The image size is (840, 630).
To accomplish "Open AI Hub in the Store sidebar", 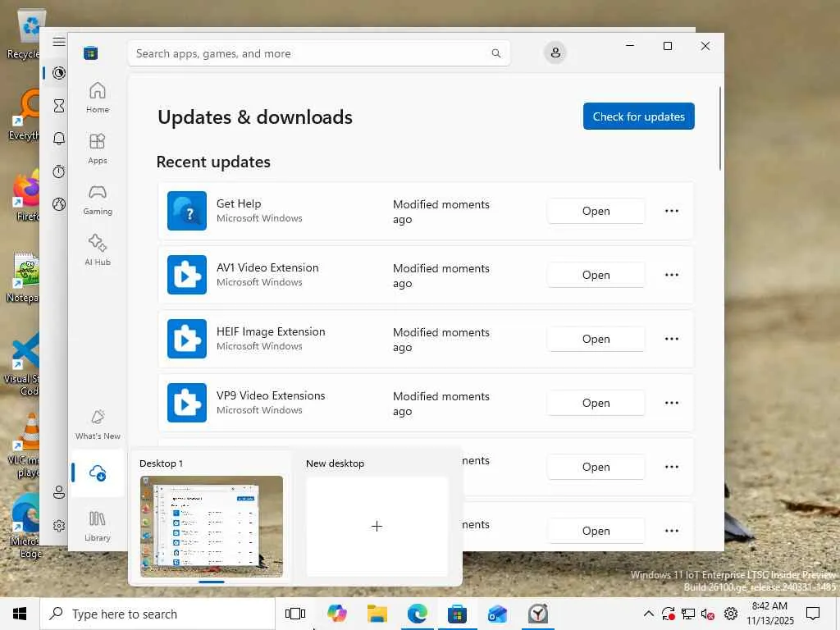I will (98, 249).
